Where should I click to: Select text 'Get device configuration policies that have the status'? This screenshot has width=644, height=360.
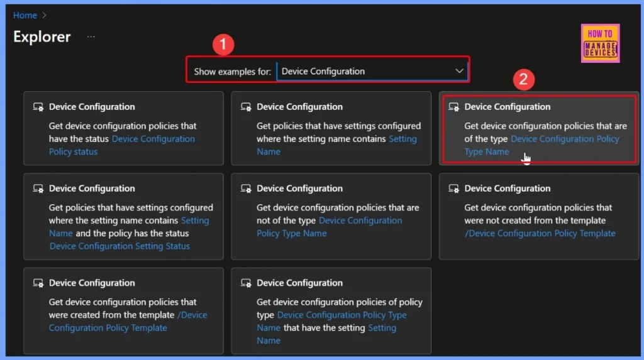tap(123, 132)
